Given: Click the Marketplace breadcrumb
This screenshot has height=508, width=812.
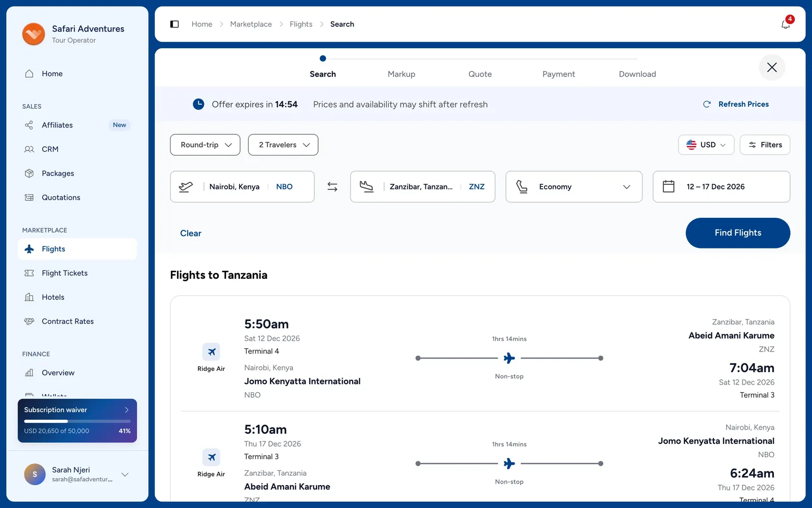Looking at the screenshot, I should coord(251,24).
